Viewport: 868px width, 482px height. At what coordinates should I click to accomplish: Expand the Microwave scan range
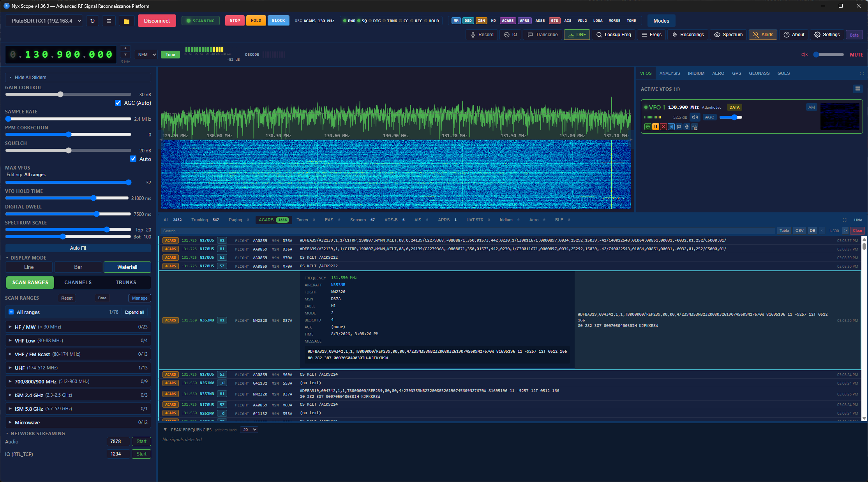(x=78, y=422)
